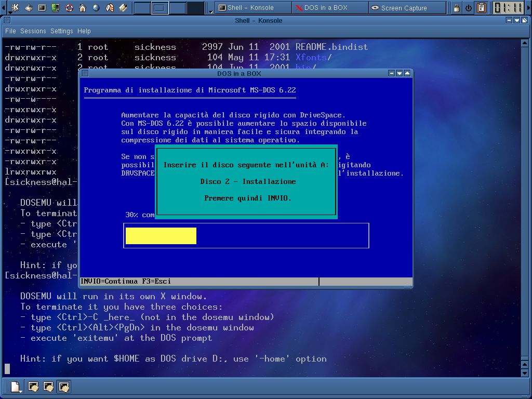The width and height of the screenshot is (532, 399).
Task: Open the File menu in Konsole
Action: click(x=10, y=31)
